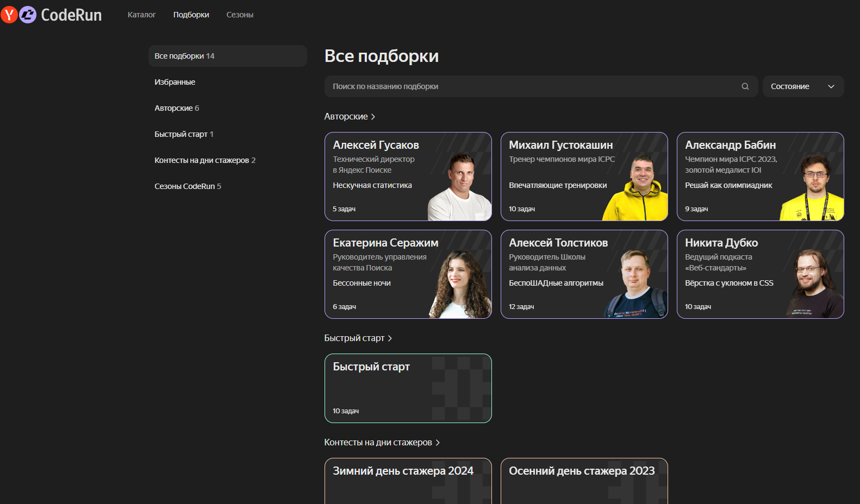Viewport: 860px width, 504px height.
Task: Click the Впечатляющие тренировки text
Action: pyautogui.click(x=558, y=185)
